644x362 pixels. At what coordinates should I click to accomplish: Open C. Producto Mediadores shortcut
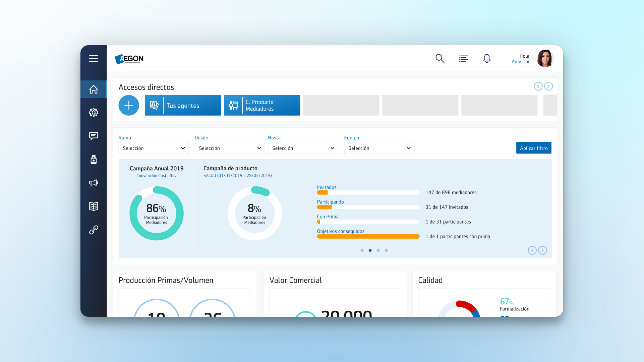[262, 105]
